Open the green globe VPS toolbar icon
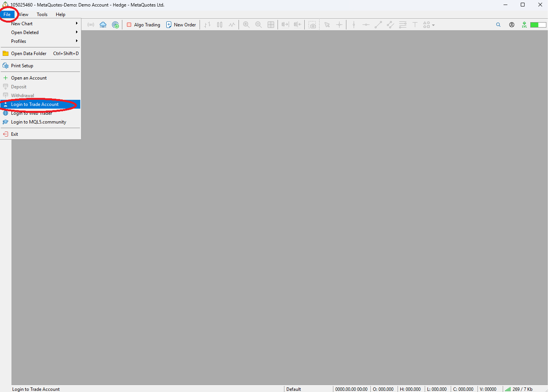 pos(115,25)
